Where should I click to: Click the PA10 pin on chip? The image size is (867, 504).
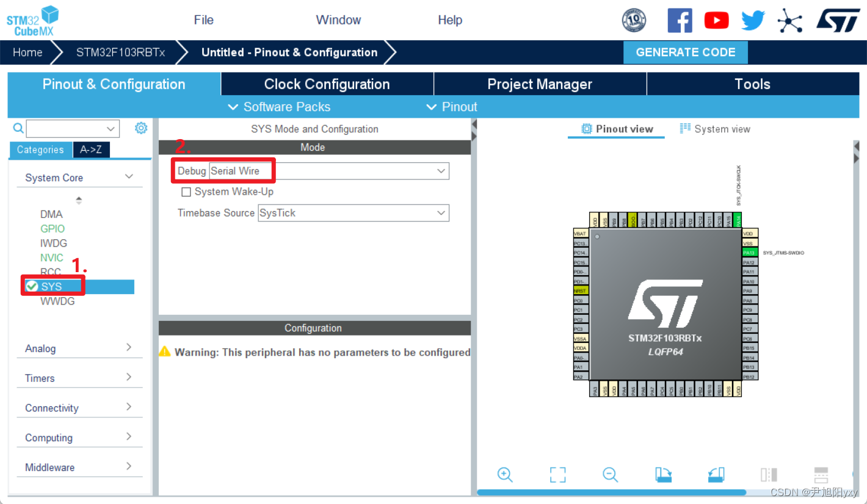point(749,281)
